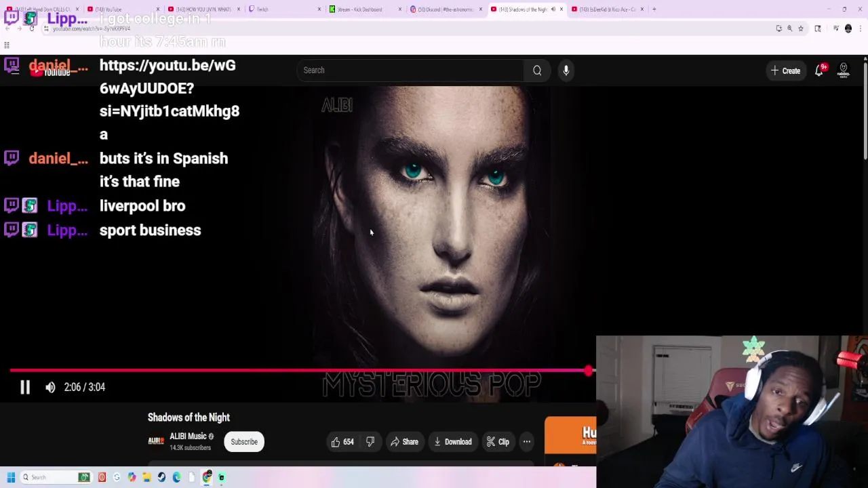This screenshot has width=868, height=488.
Task: Open the Share dialog for the video
Action: 404,442
